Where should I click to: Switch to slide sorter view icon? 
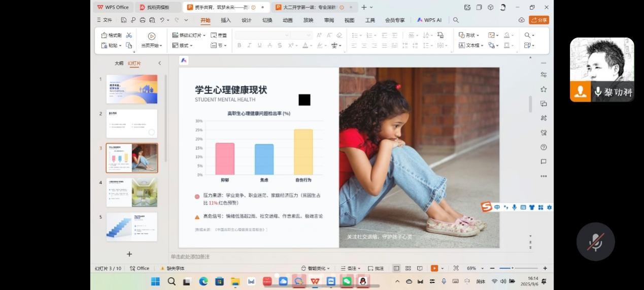pos(408,268)
